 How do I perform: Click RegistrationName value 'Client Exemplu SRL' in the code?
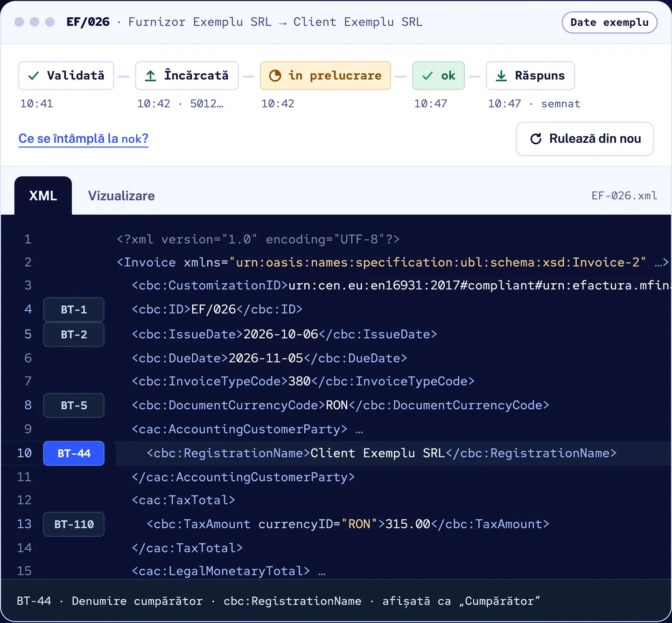378,453
